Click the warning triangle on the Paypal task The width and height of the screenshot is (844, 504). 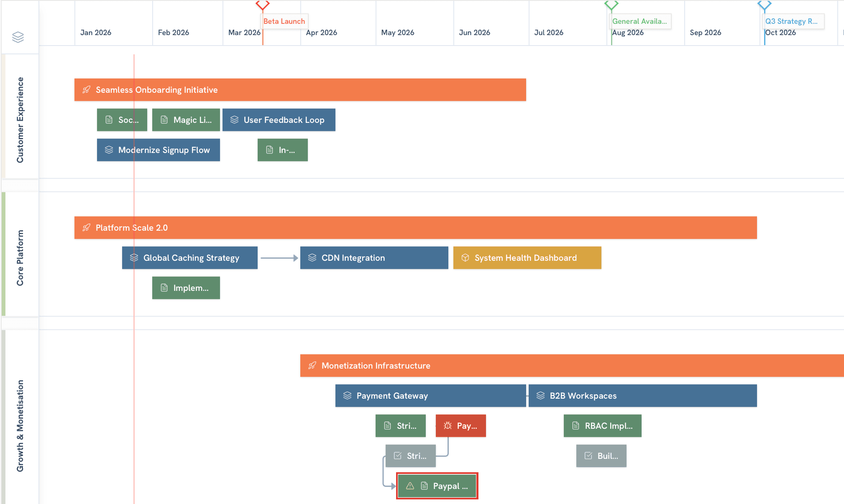(410, 486)
